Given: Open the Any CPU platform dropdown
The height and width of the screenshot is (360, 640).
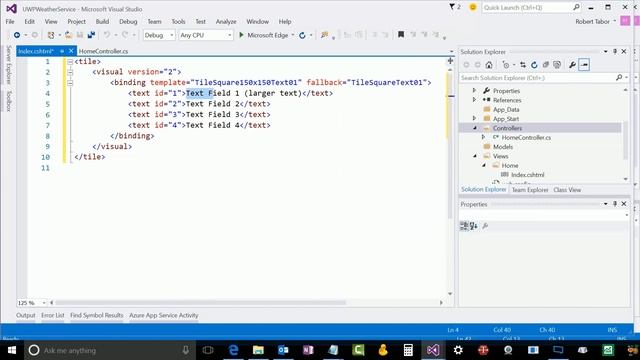Looking at the screenshot, I should 206,35.
